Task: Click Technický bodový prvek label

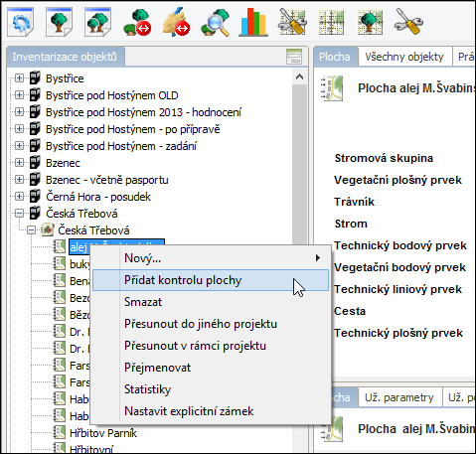Action: pyautogui.click(x=400, y=245)
